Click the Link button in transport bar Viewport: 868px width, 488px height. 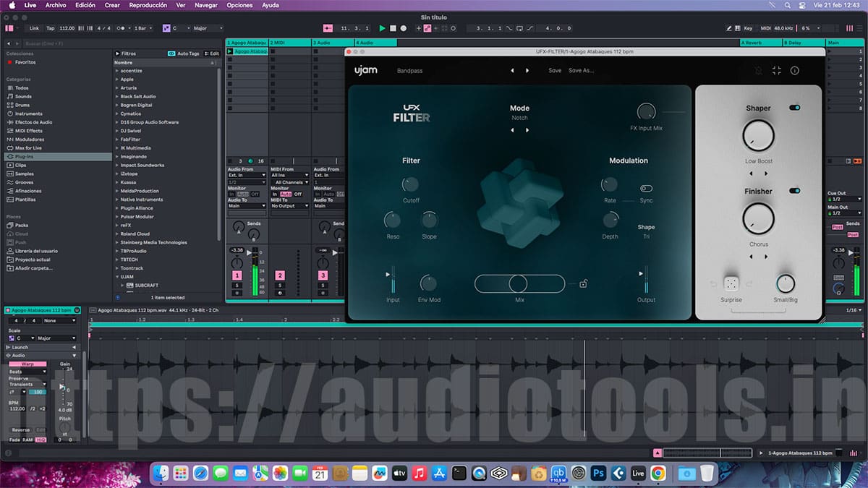point(34,28)
